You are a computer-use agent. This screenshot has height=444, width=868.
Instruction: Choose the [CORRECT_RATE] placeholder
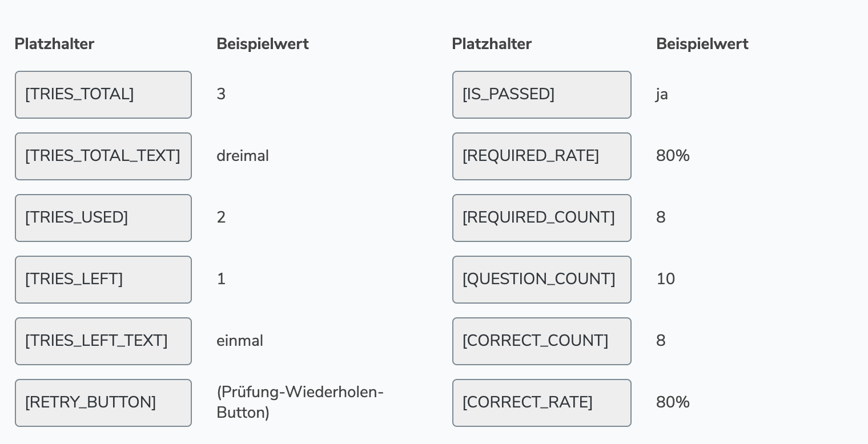pos(541,403)
